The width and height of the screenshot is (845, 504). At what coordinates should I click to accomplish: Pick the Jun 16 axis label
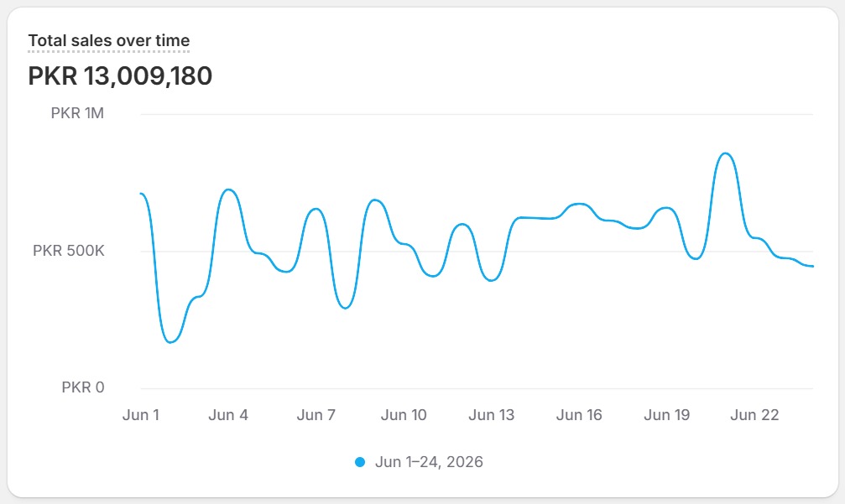click(579, 415)
